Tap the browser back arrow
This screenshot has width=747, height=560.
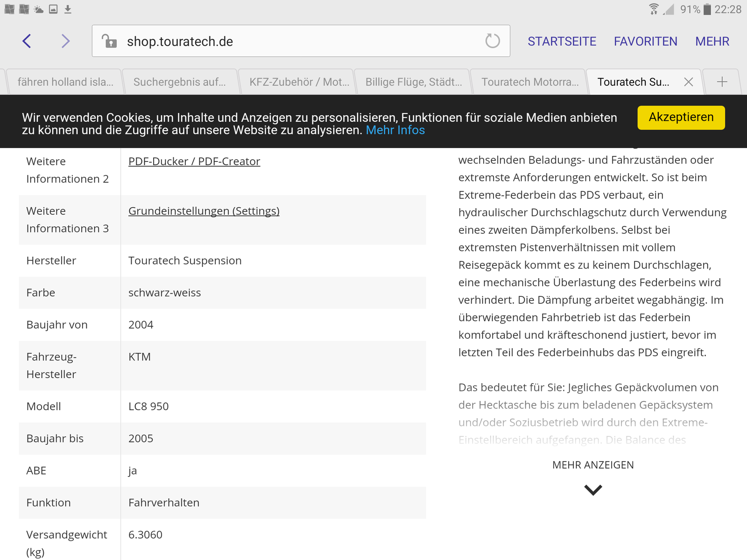(27, 41)
